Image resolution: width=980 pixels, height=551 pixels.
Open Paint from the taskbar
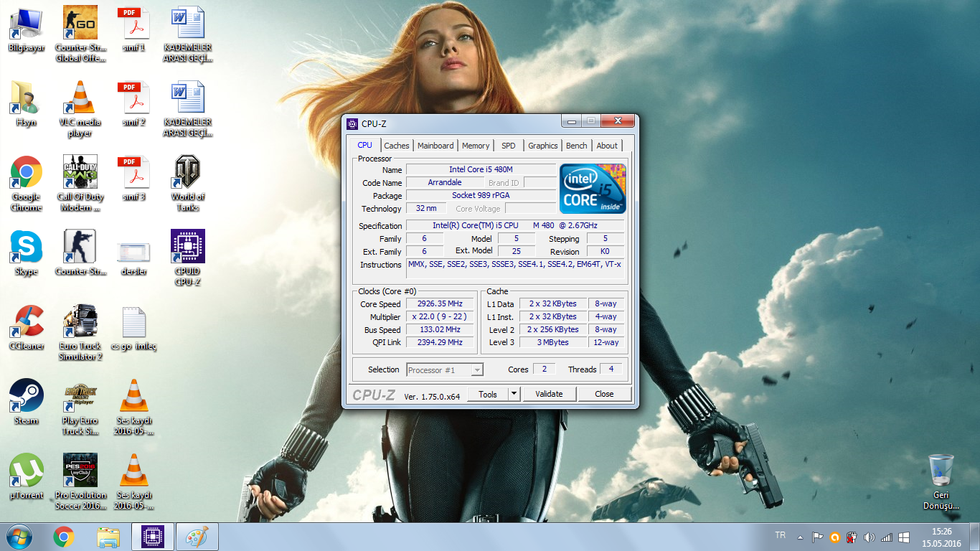click(x=197, y=537)
